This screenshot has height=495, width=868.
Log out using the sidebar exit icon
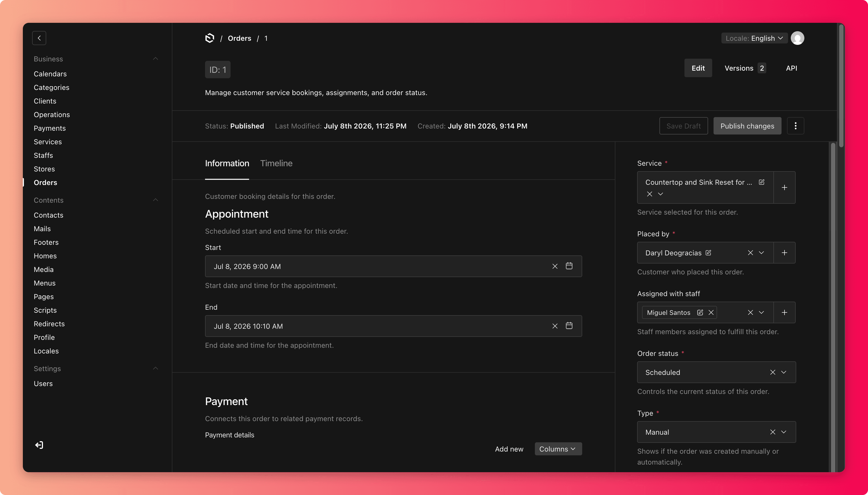[x=39, y=445]
